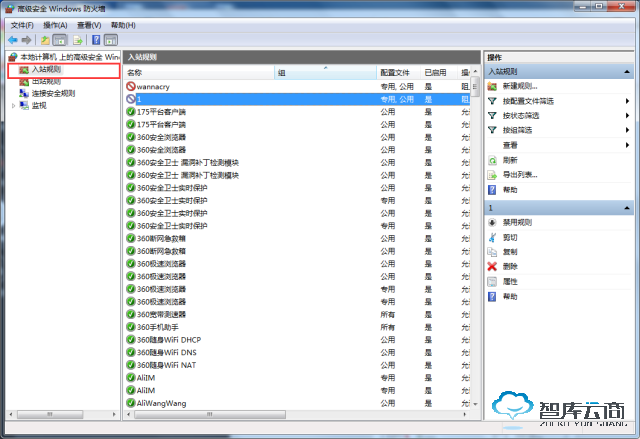
Task: Toggle the show/hide action pane toolbar icon
Action: click(111, 40)
